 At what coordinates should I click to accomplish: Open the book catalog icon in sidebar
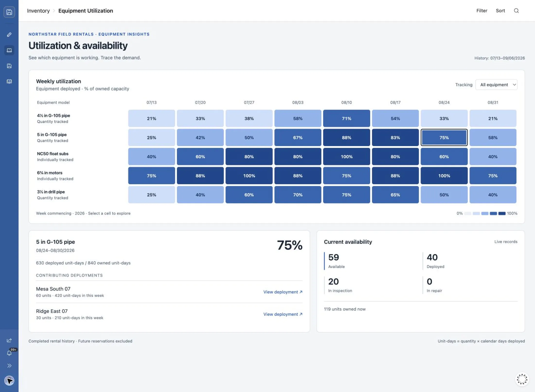click(x=9, y=81)
